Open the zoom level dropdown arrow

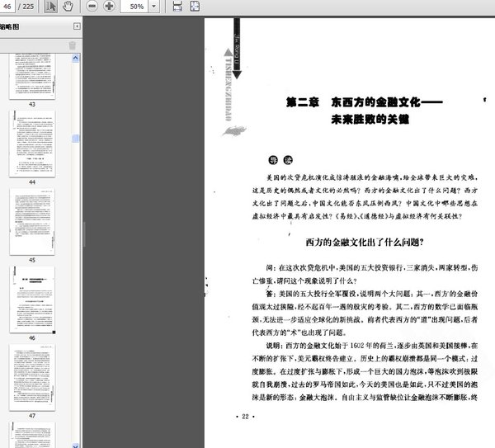(153, 7)
